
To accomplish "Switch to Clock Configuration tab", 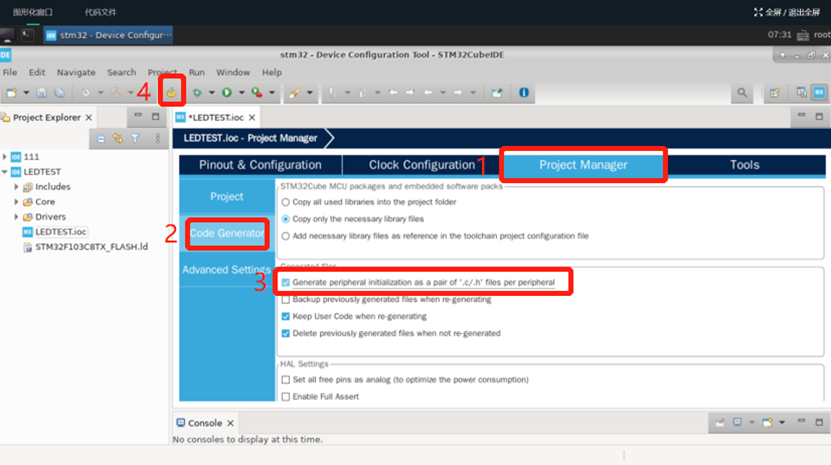I will point(422,165).
